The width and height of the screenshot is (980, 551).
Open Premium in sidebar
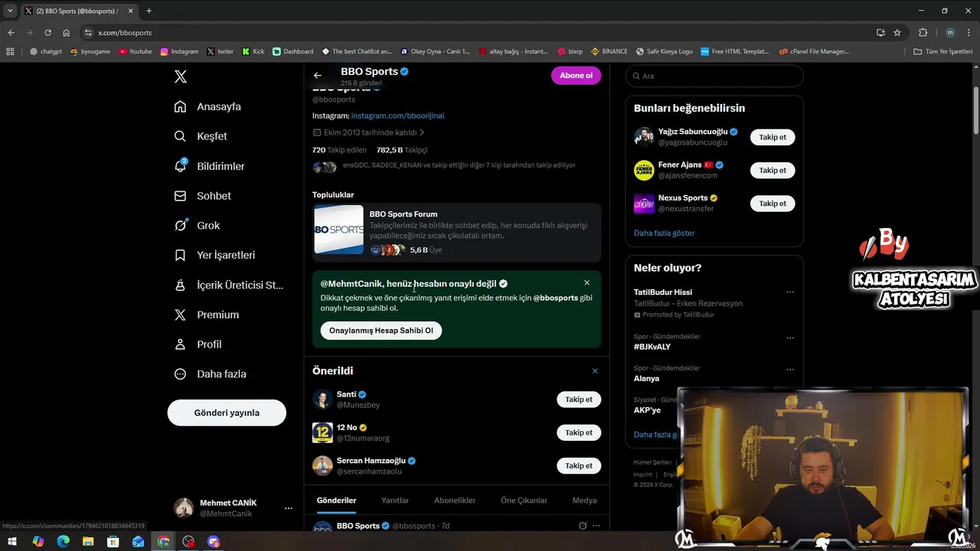tap(207, 315)
